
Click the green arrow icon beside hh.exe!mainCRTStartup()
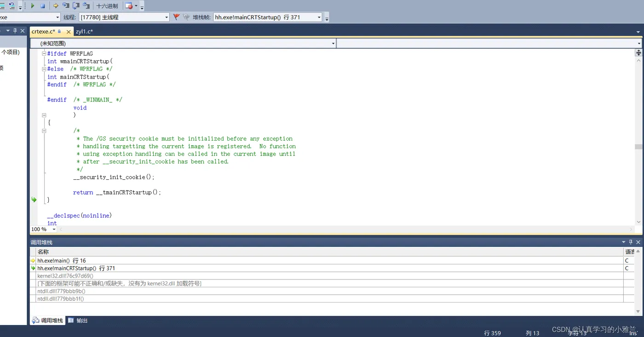tap(33, 268)
